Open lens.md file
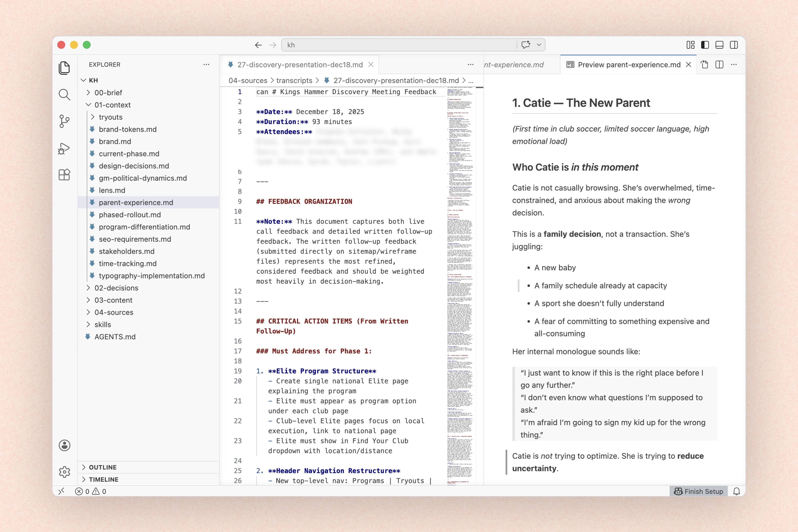The height and width of the screenshot is (532, 798). click(149, 190)
